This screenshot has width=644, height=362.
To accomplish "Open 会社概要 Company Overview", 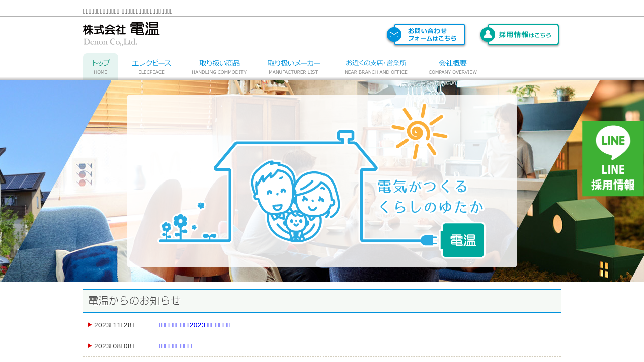I will pos(453,67).
